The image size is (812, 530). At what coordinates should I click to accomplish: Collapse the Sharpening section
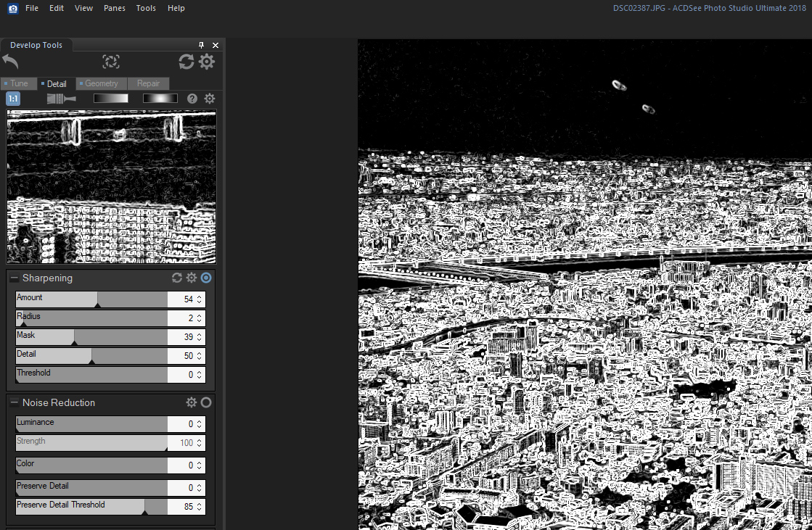(x=14, y=278)
